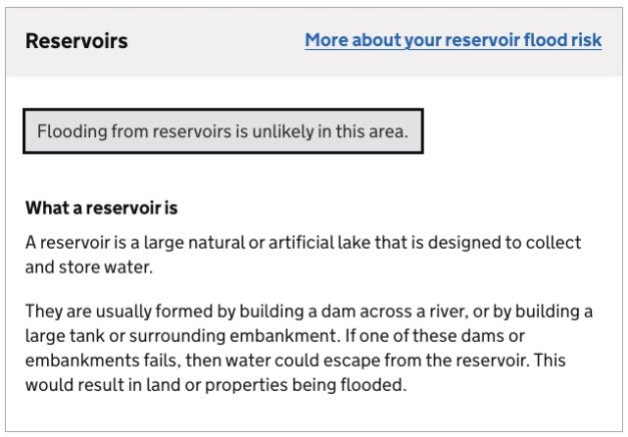Open the "More about your reservoir flood risk" link
The height and width of the screenshot is (437, 628).
[453, 41]
